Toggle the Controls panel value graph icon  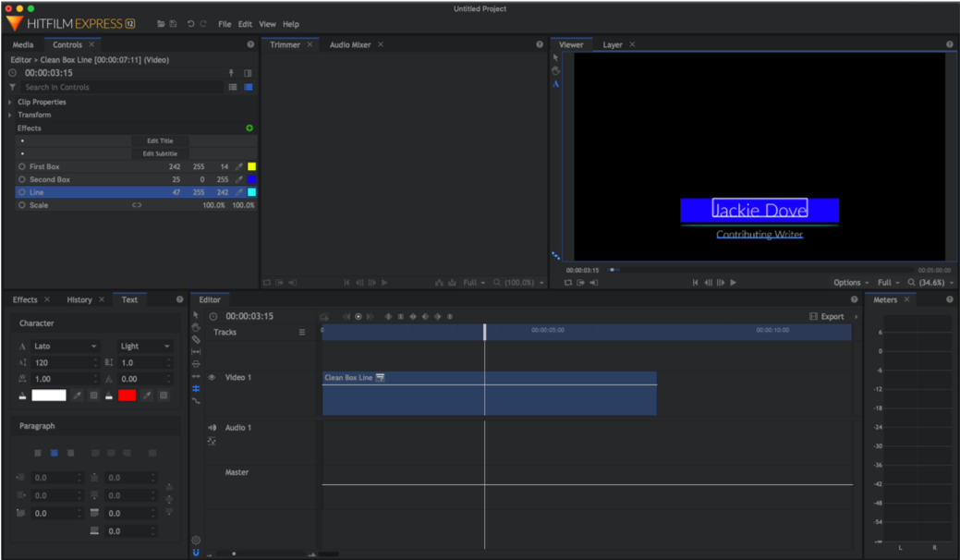tap(248, 73)
